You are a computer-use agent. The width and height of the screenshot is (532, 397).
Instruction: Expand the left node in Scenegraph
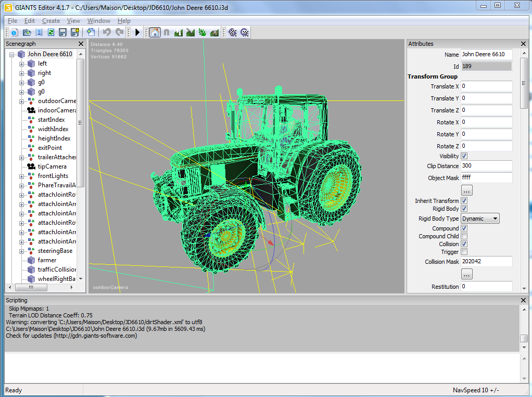tap(21, 64)
